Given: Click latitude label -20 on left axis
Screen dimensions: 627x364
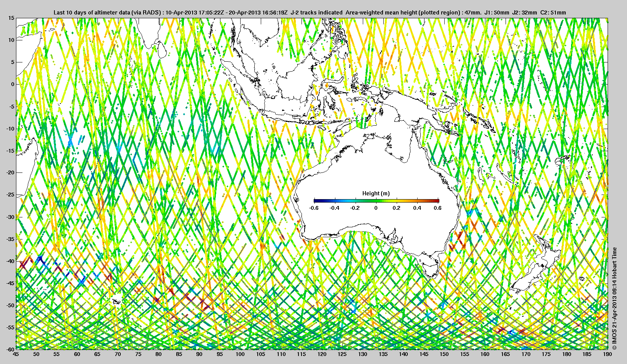Looking at the screenshot, I should pyautogui.click(x=10, y=172).
